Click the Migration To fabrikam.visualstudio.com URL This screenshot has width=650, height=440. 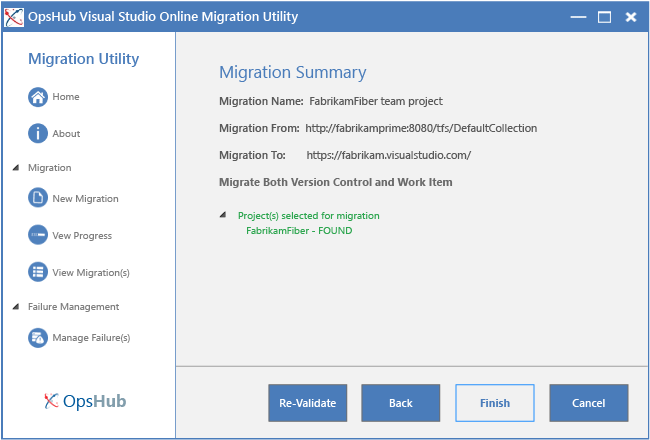[388, 155]
